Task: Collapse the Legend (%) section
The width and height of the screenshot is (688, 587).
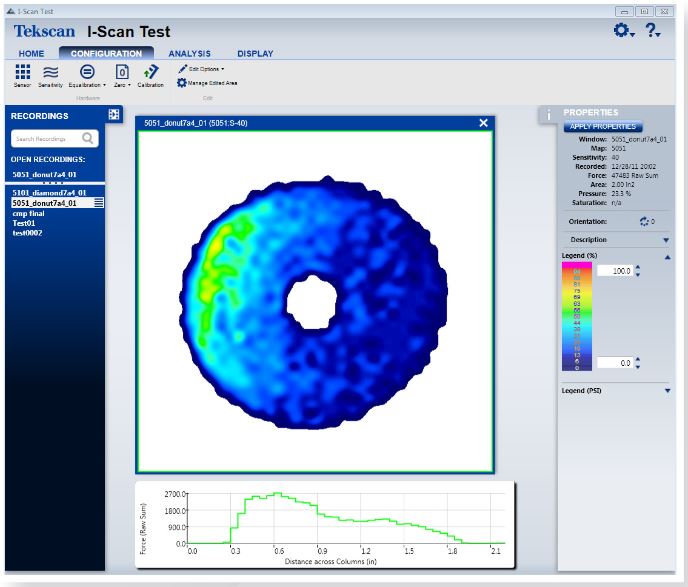Action: (x=666, y=257)
